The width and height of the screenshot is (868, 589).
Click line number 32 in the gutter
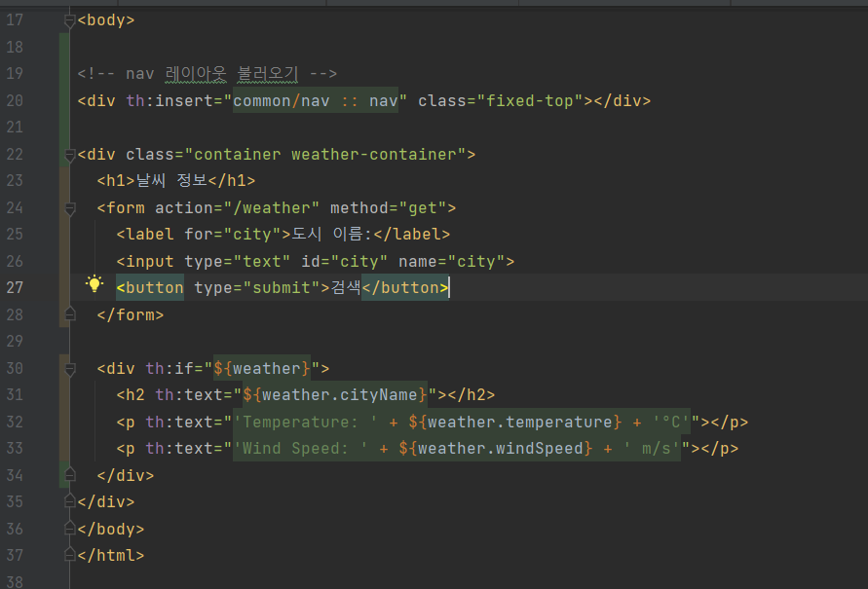15,422
